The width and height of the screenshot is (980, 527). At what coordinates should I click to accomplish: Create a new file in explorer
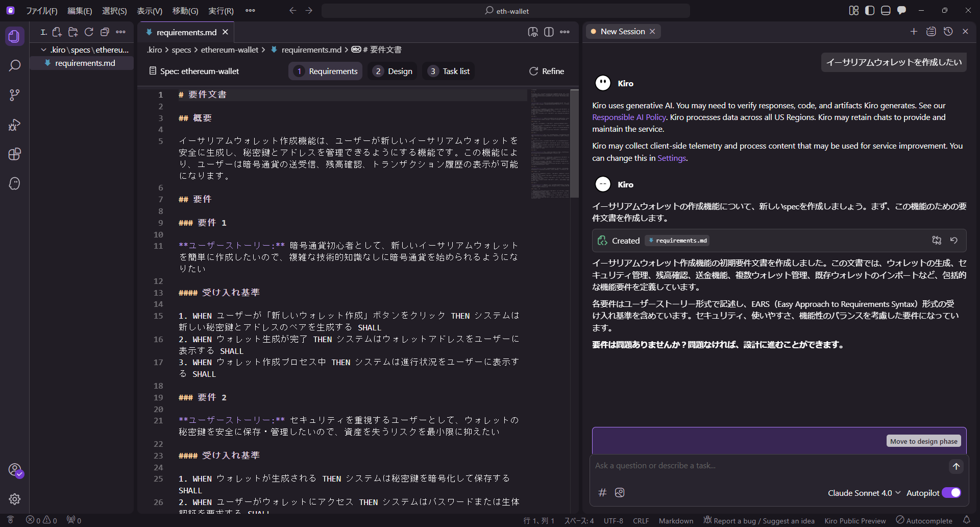pos(57,32)
